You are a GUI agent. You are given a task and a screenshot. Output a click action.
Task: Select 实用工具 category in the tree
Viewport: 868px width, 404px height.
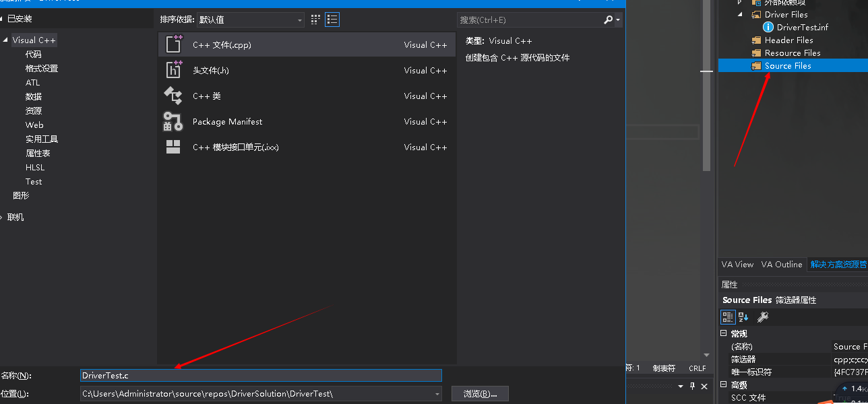(42, 139)
